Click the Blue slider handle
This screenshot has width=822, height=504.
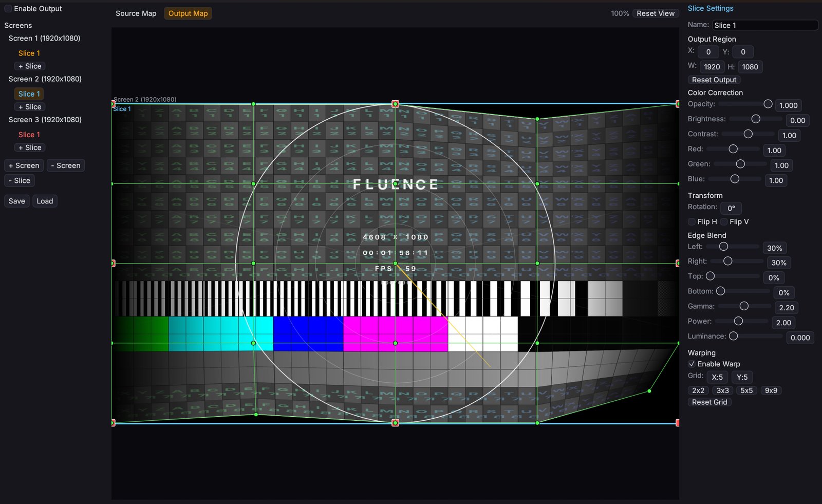(735, 178)
